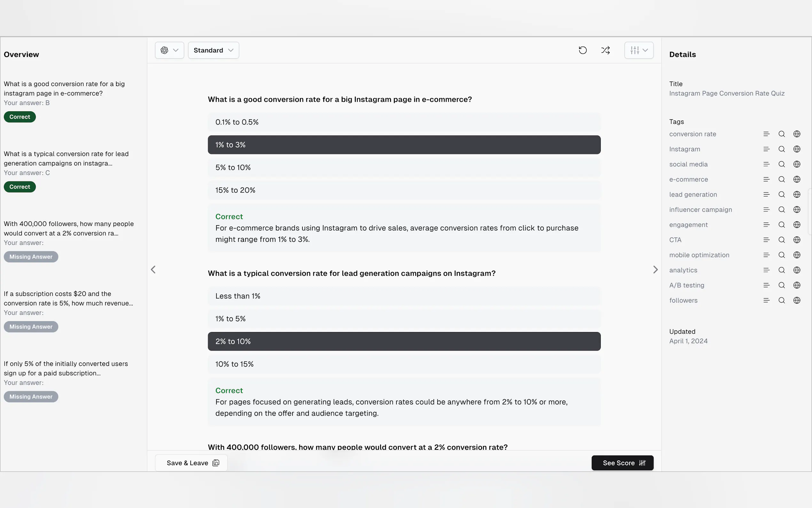Image resolution: width=812 pixels, height=508 pixels.
Task: Click the shuffle questions icon
Action: pos(605,51)
